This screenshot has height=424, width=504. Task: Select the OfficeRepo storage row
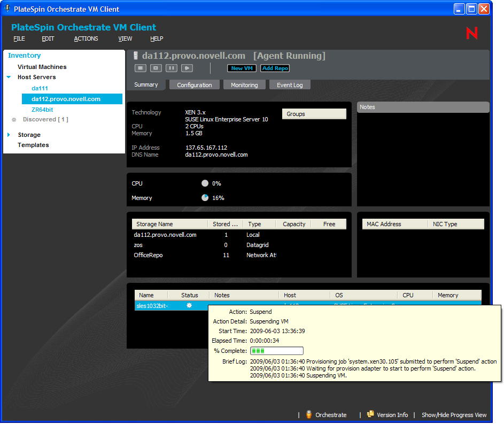coord(148,255)
